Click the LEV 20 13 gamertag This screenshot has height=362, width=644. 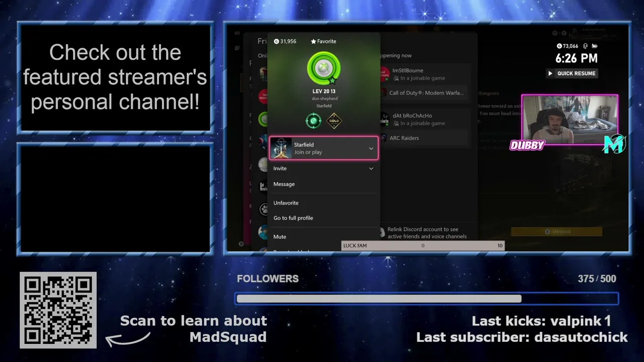pos(324,92)
